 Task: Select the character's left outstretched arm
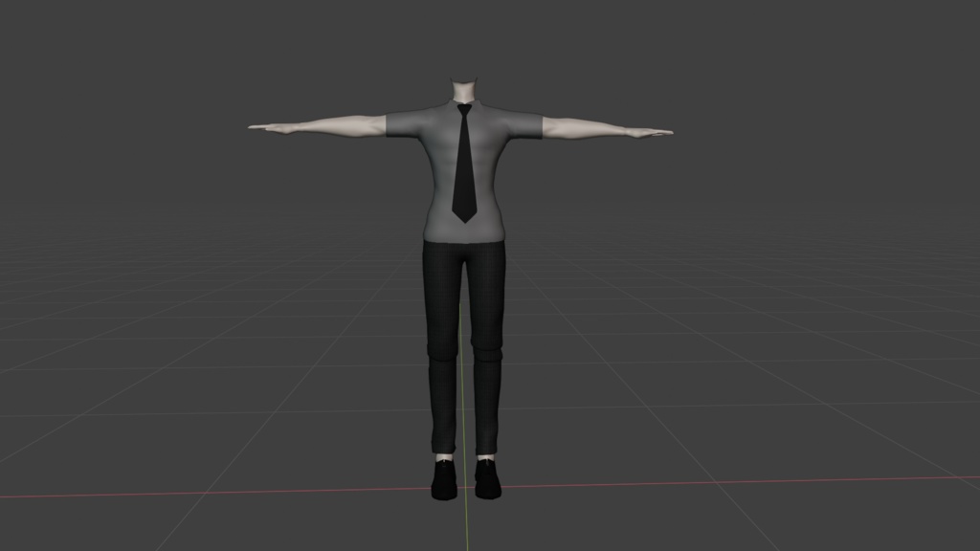click(593, 126)
